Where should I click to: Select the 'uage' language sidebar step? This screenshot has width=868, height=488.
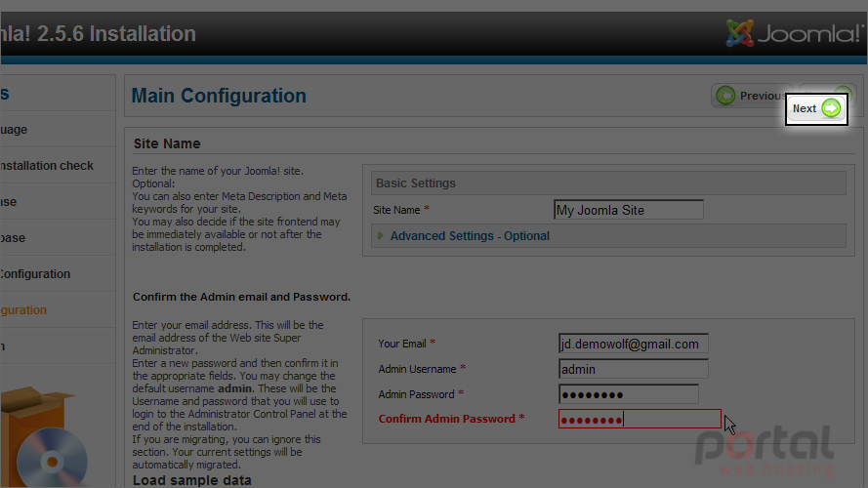[x=14, y=130]
